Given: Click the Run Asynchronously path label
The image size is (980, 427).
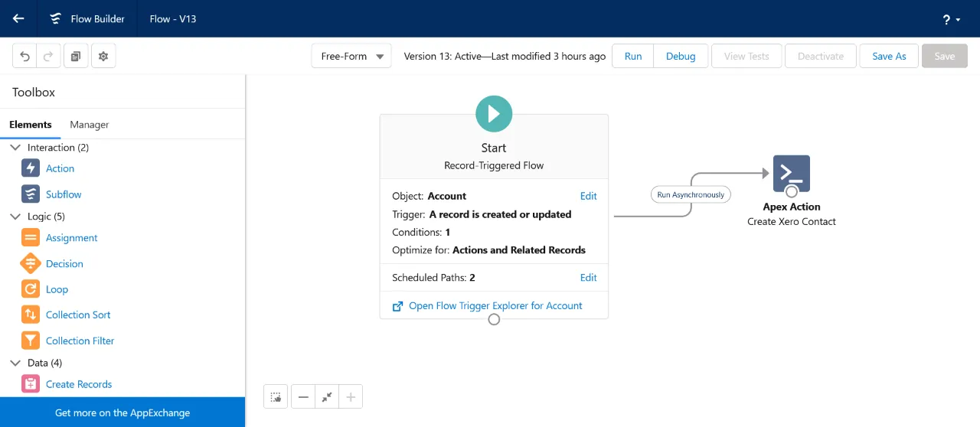Looking at the screenshot, I should point(691,194).
